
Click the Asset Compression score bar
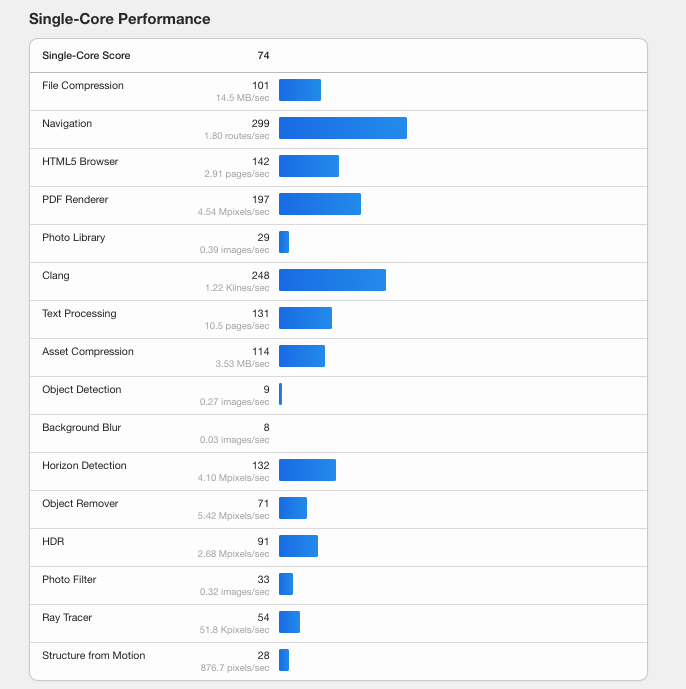(301, 356)
